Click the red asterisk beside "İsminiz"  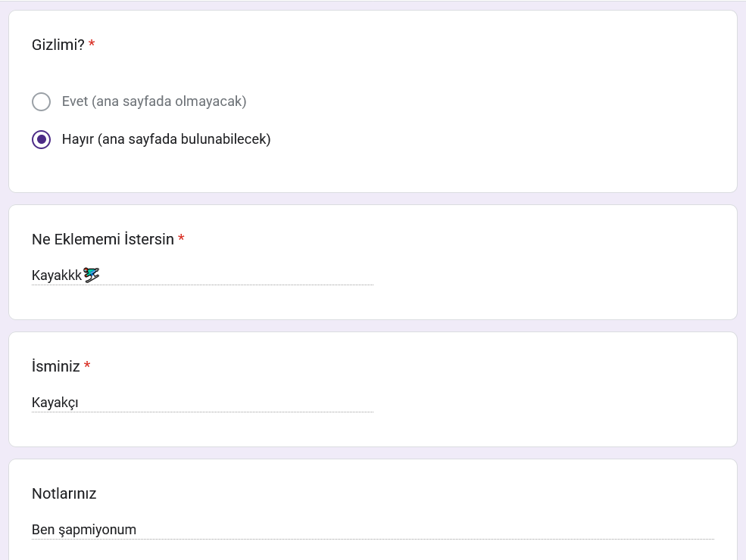coord(87,365)
